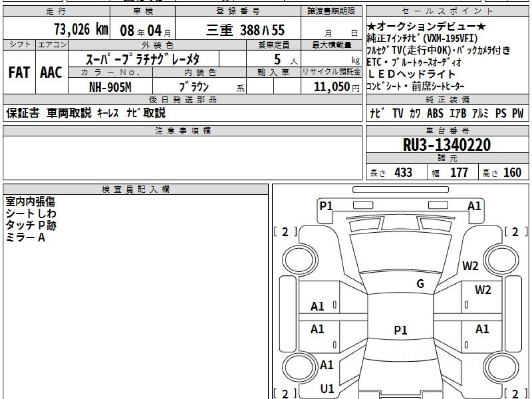Click the 走行 column header
The height and width of the screenshot is (399, 532).
pos(56,12)
